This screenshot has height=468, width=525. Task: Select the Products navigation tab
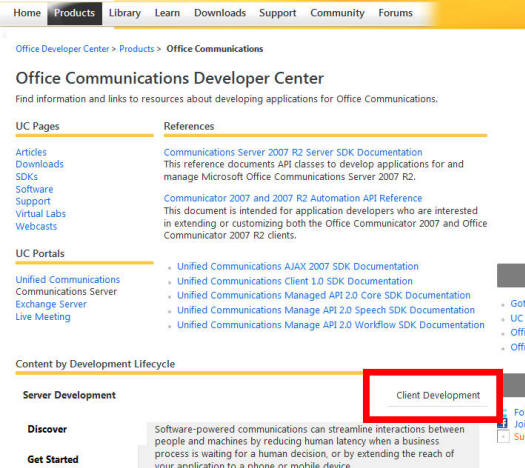click(x=74, y=13)
